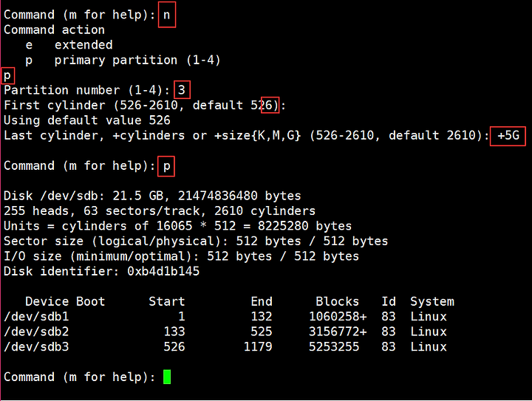Select the /dev/sdb1 device entry

pos(36,317)
